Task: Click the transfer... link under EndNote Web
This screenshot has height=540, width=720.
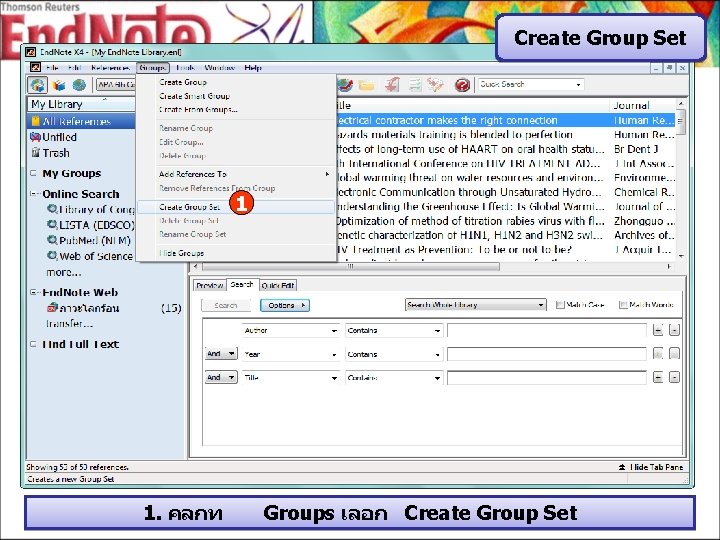Action: point(69,324)
